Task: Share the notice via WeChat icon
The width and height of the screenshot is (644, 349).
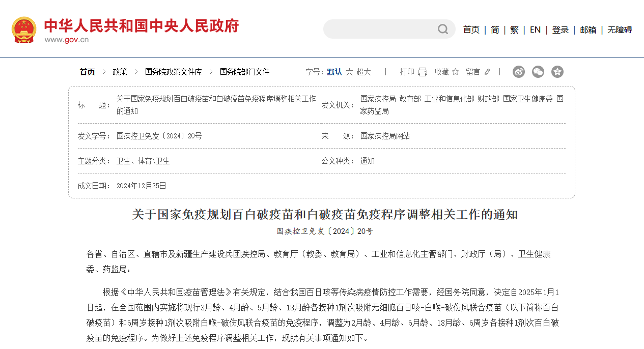Action: pos(538,72)
